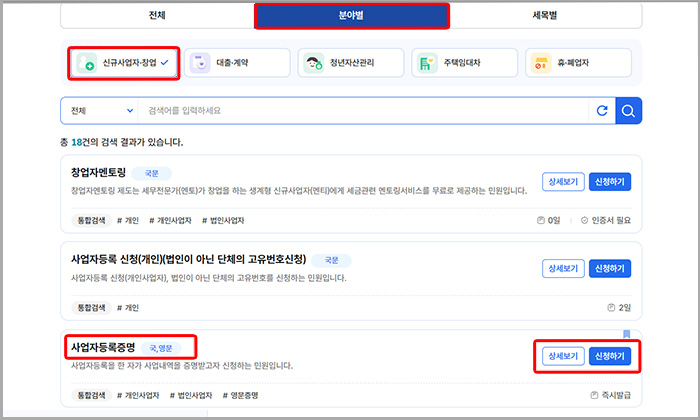The image size is (700, 420).
Task: Click the 인증서 필요 shield icon
Action: pos(584,220)
